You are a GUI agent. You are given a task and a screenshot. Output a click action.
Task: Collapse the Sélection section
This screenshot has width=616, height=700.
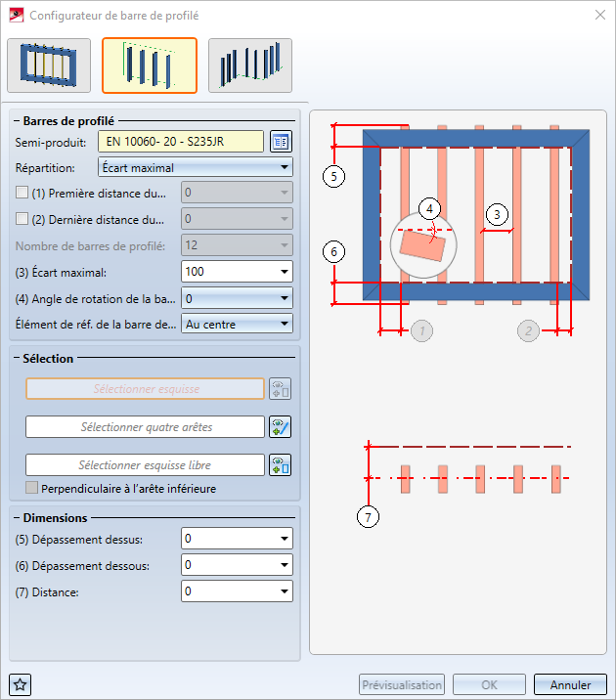point(17,359)
